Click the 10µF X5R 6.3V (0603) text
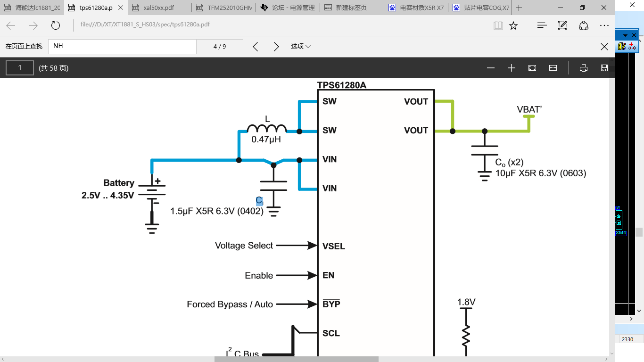The height and width of the screenshot is (362, 644). click(x=541, y=173)
